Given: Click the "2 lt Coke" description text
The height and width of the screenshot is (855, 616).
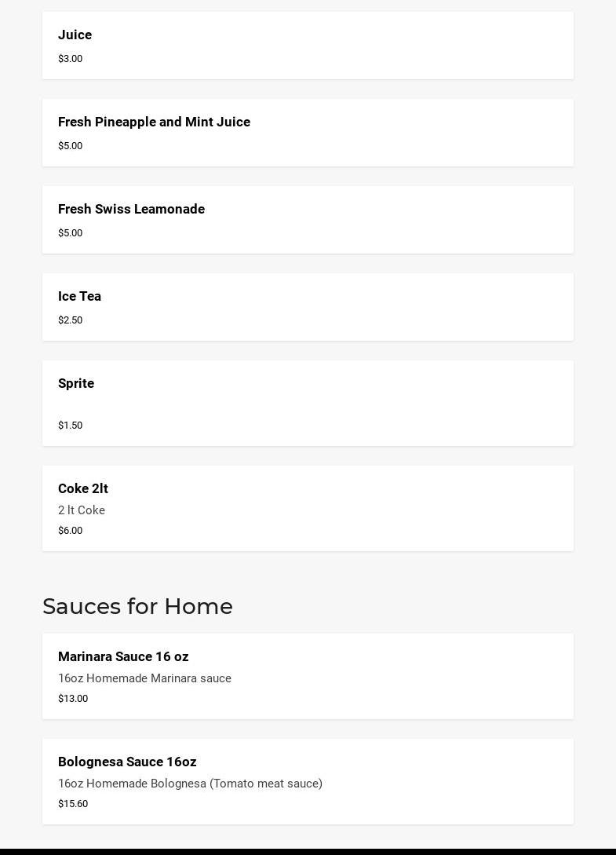Looking at the screenshot, I should pyautogui.click(x=82, y=510).
